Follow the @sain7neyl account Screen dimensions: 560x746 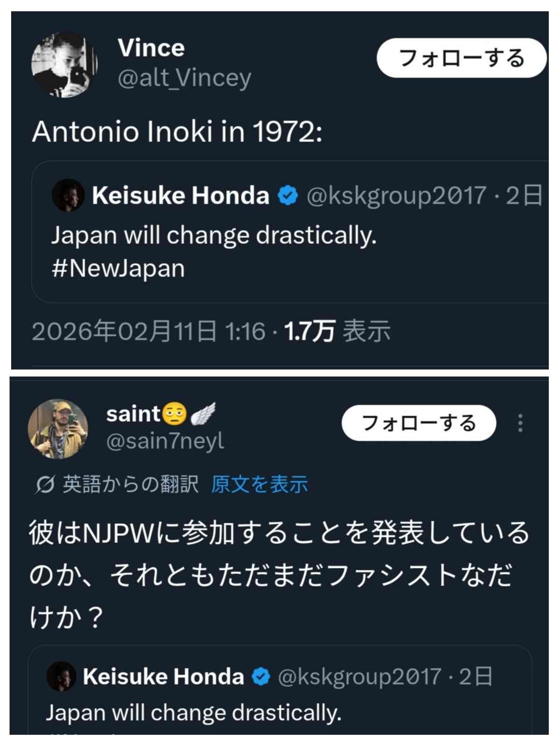tap(419, 423)
